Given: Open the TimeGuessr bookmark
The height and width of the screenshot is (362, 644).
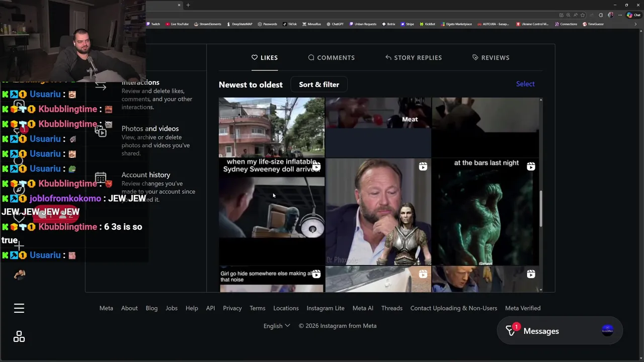Looking at the screenshot, I should (593, 24).
